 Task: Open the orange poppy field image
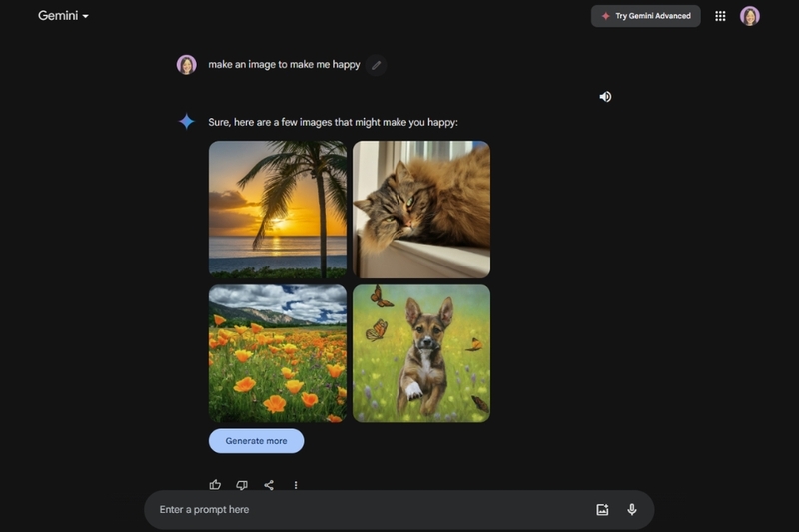coord(278,353)
